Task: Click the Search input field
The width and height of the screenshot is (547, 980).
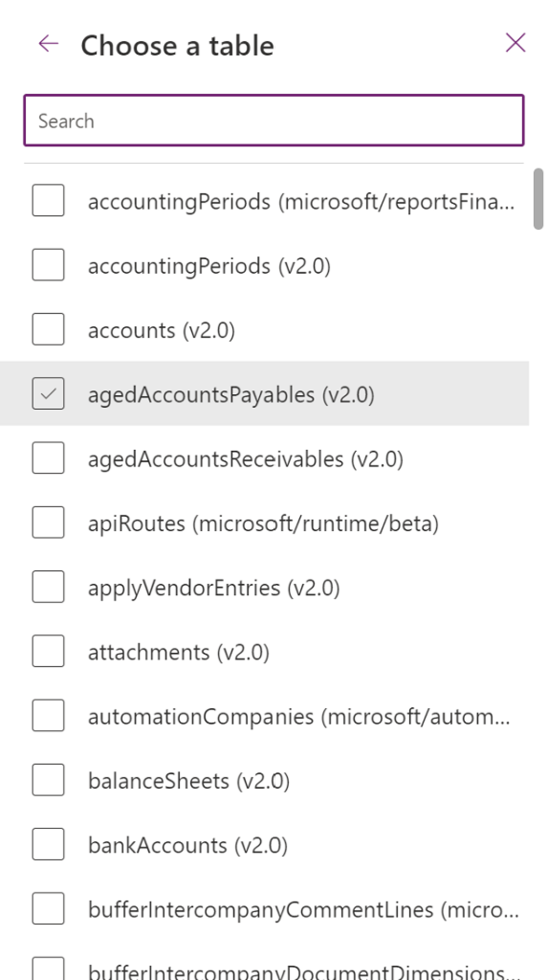Action: click(x=273, y=121)
